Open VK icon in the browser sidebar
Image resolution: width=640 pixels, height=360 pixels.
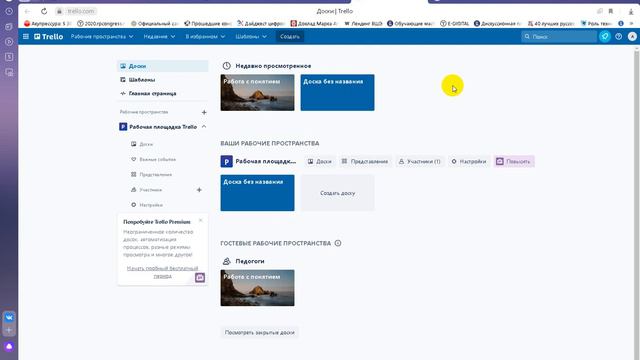(9, 317)
